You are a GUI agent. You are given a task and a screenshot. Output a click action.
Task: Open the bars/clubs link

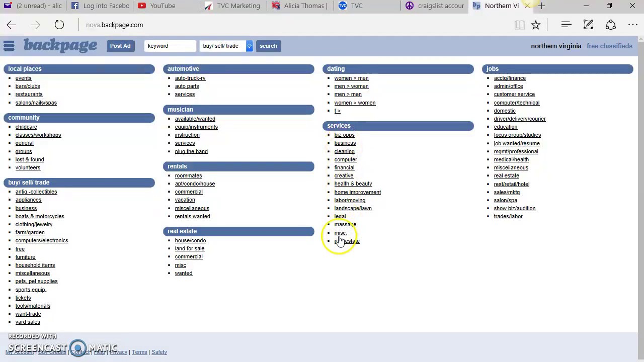tap(28, 86)
